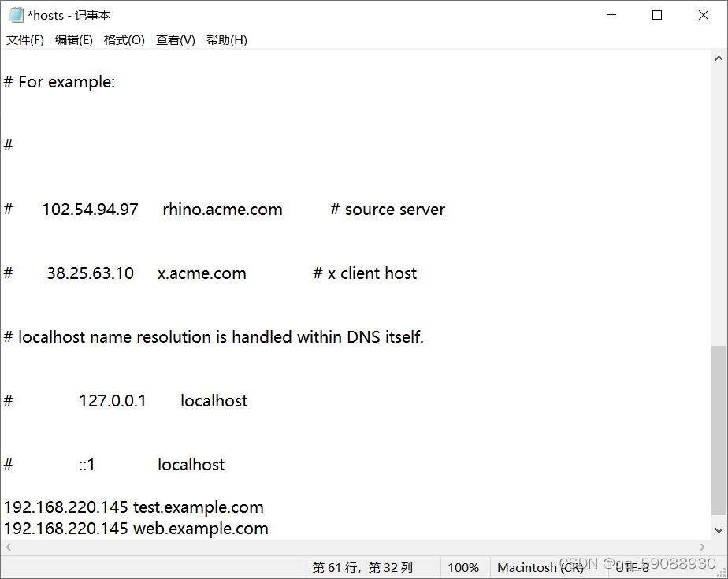Click the '第 61 行, 第 32 列' status entry
The height and width of the screenshot is (579, 728).
click(362, 567)
